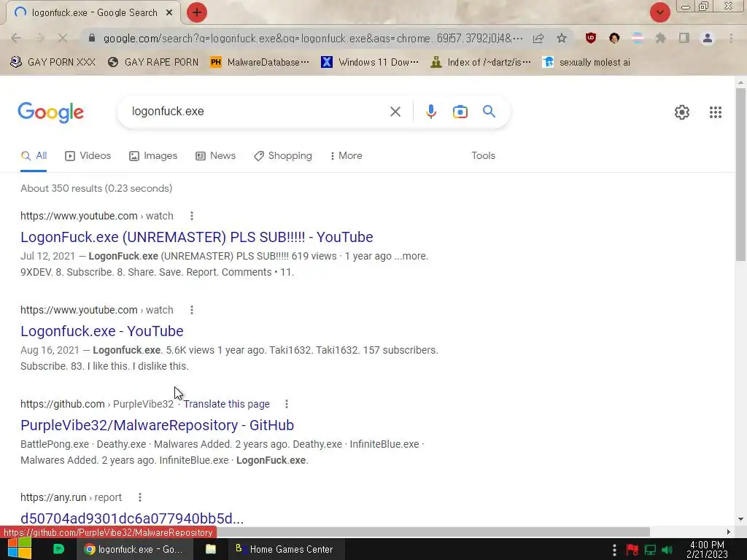This screenshot has height=560, width=747.
Task: Click the About 350 results text
Action: tap(96, 189)
